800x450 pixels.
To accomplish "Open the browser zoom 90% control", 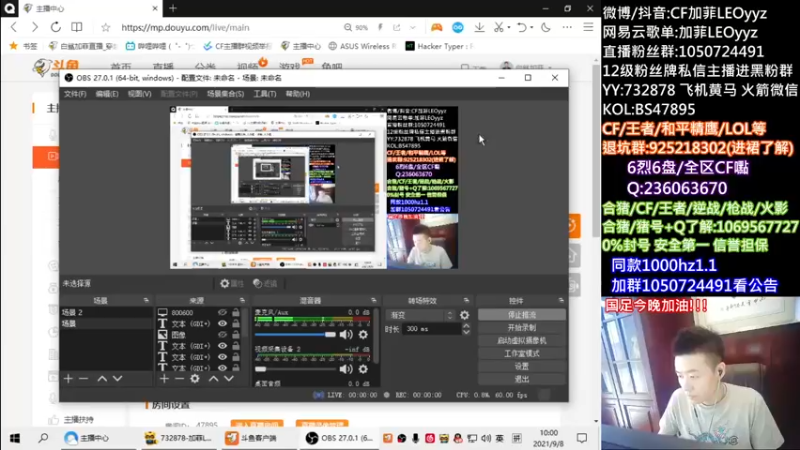I will [x=356, y=28].
